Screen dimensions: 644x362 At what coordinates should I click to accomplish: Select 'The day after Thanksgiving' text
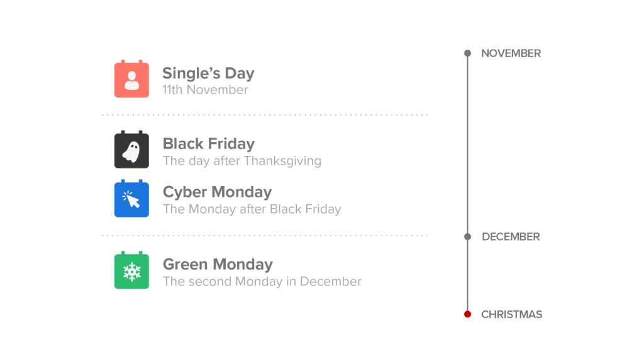pos(241,161)
